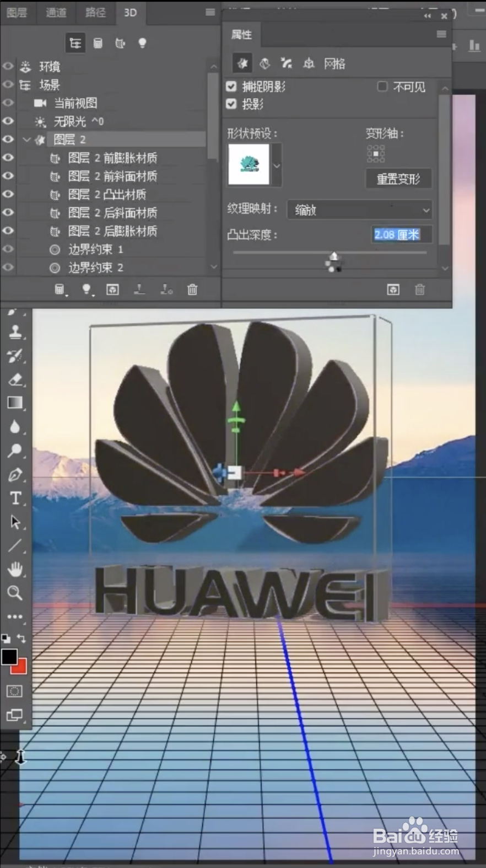
Task: Select 边界约束 2 item
Action: tap(95, 267)
